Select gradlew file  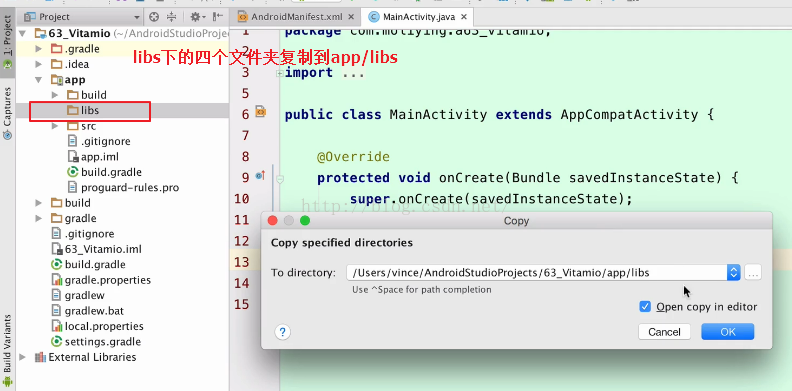pyautogui.click(x=84, y=295)
